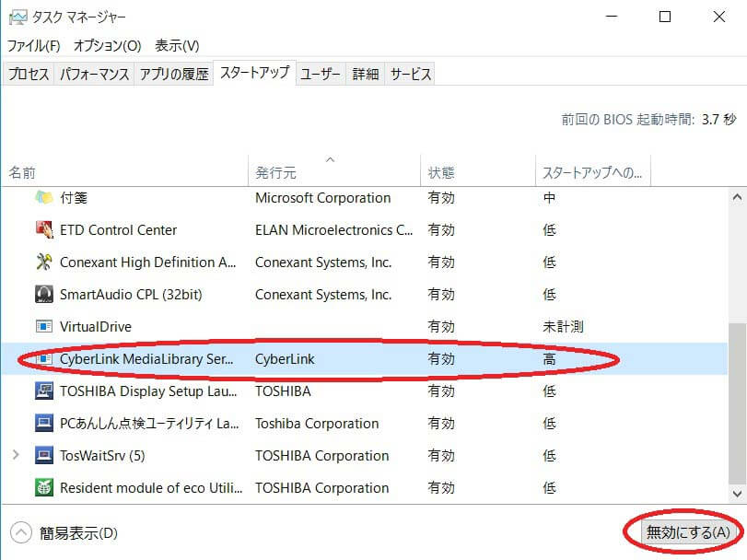The image size is (747, 560).
Task: Click the TOSHIBA Display Setup icon
Action: coord(44,391)
